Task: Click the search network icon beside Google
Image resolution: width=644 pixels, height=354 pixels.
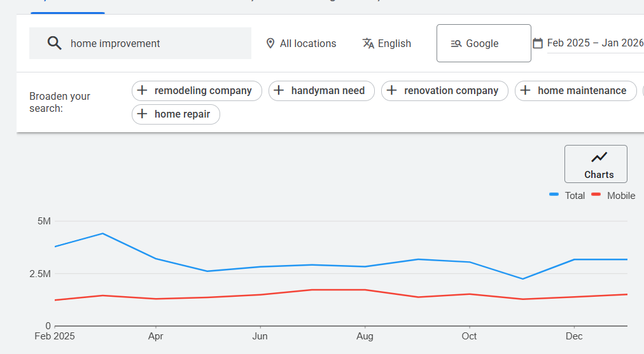Action: click(456, 43)
